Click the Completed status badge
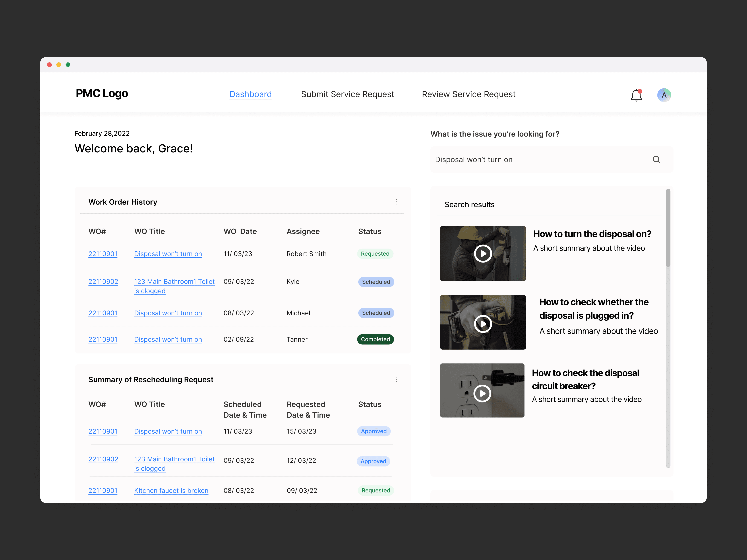Screen dimensions: 747x560 click(375, 339)
